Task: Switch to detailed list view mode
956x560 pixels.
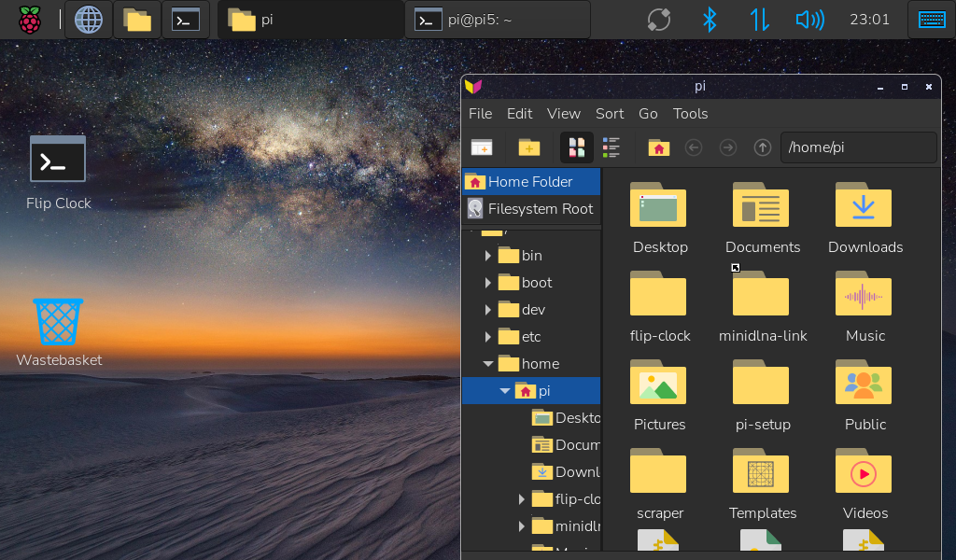Action: pos(611,147)
